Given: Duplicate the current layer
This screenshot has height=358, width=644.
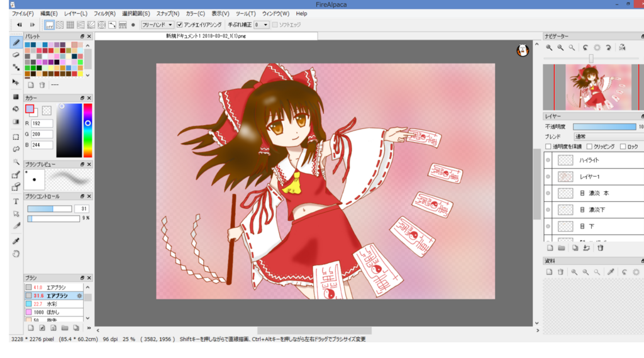Looking at the screenshot, I should pos(575,248).
